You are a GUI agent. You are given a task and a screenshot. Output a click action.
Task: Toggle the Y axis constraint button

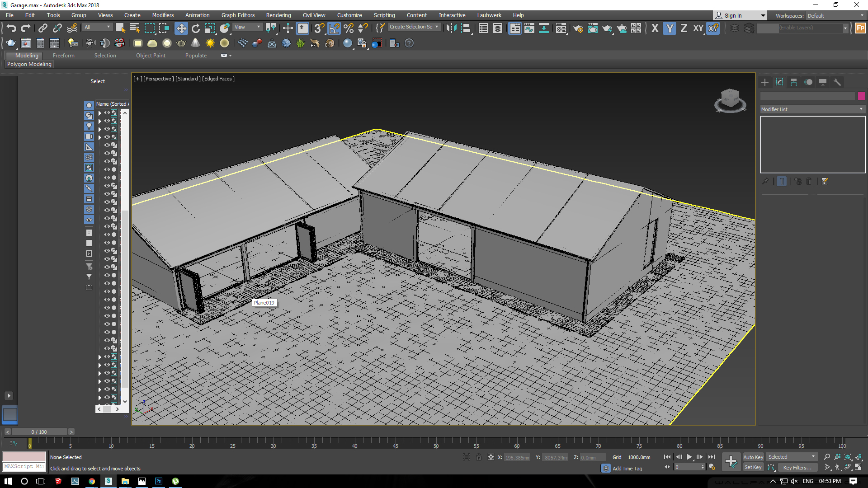tap(670, 28)
